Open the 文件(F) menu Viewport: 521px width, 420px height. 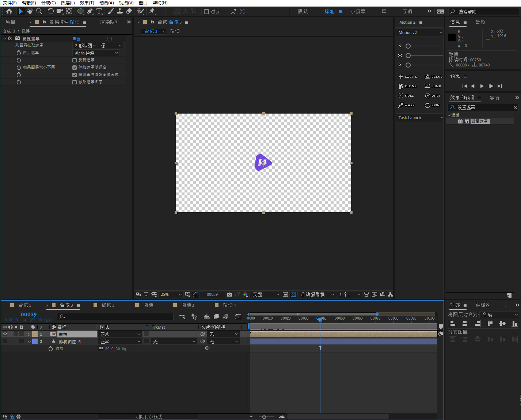point(10,3)
